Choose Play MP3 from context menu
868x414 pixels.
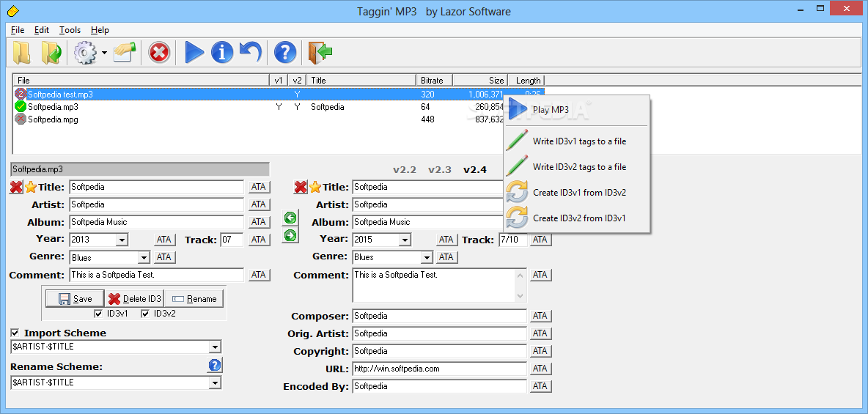click(x=576, y=110)
